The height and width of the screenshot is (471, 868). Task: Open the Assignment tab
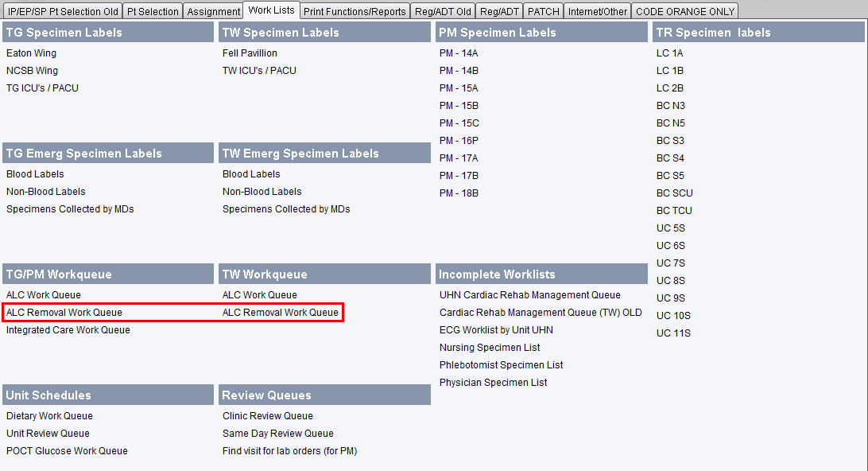[213, 11]
